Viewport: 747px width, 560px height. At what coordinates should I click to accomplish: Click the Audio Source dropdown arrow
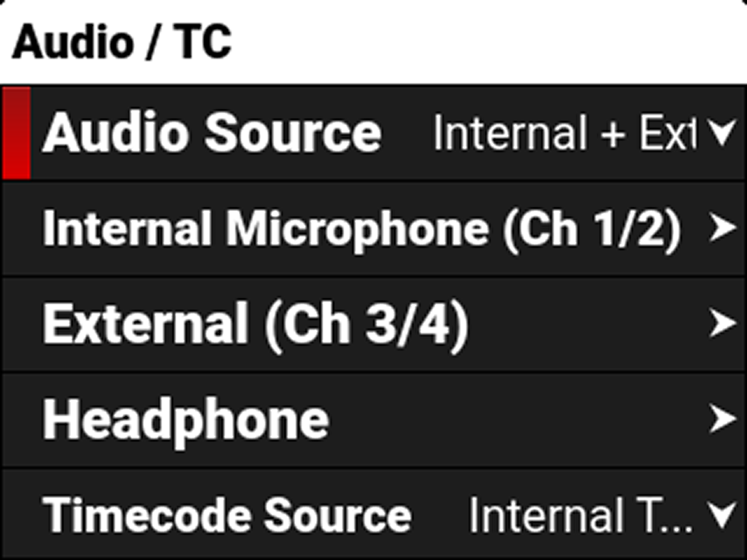coord(722,134)
